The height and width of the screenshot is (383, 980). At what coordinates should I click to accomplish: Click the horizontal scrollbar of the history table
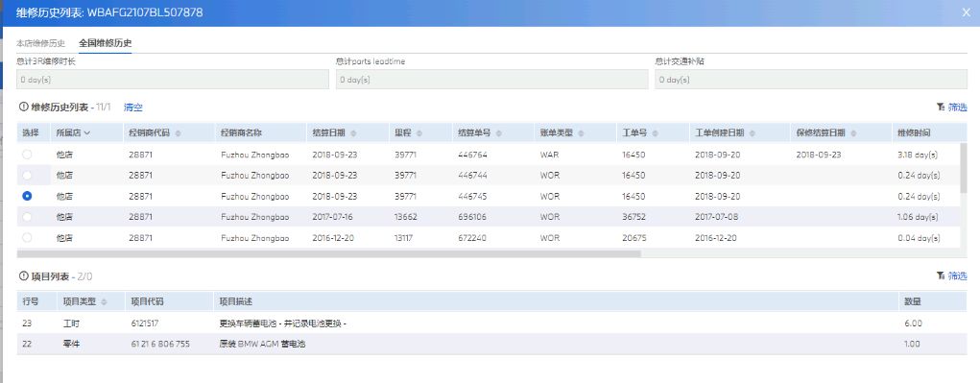[x=329, y=253]
